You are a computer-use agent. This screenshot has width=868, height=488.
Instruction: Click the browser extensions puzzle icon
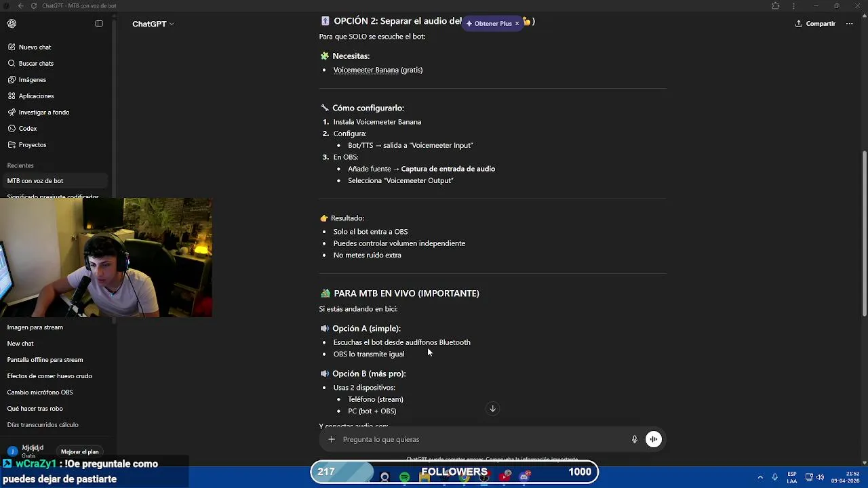click(x=775, y=5)
